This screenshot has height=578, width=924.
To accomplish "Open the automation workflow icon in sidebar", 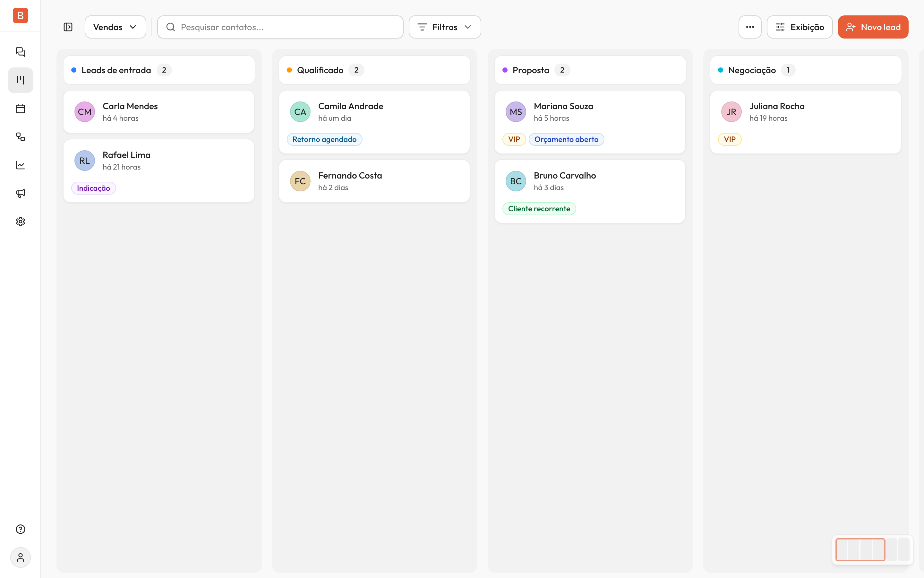I will (20, 137).
